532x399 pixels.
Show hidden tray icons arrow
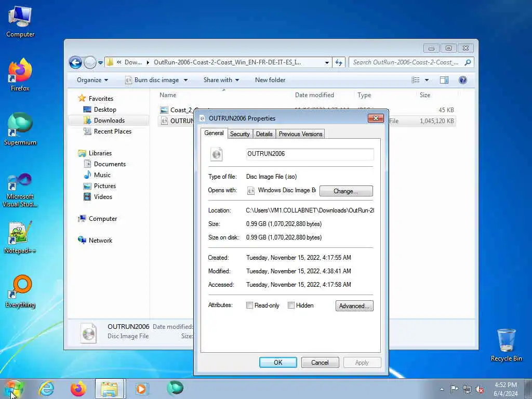click(x=442, y=389)
